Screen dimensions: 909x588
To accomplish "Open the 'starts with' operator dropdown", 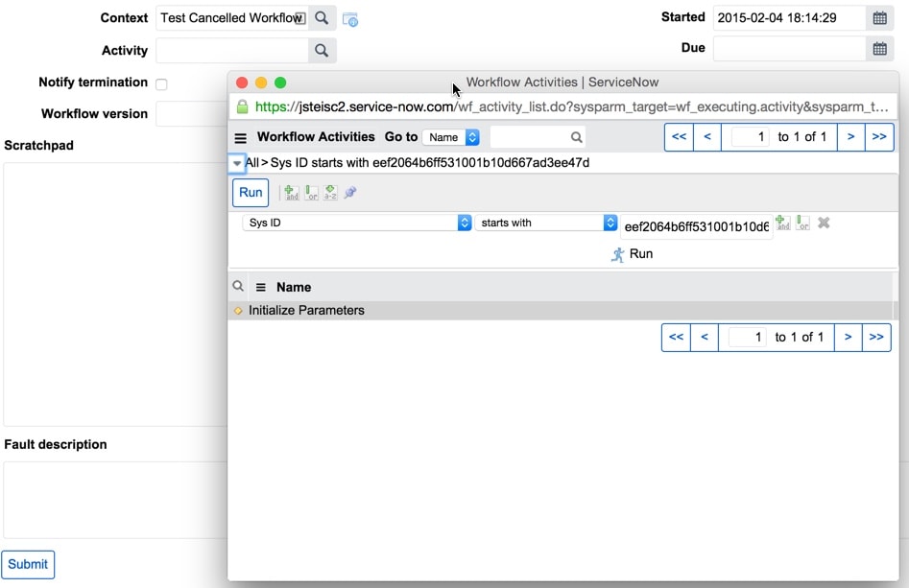I will click(x=610, y=222).
